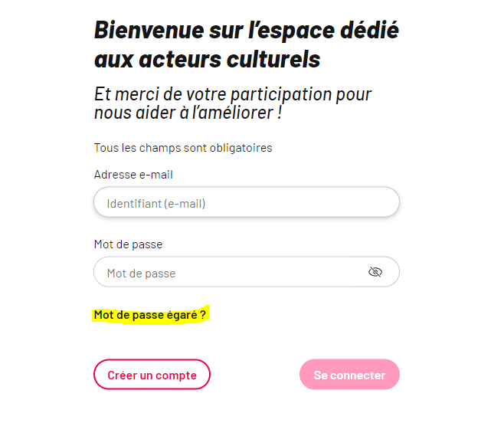Toggle password visibility with the crossed-eye icon
Viewport: 504px width, 423px height.
point(375,272)
